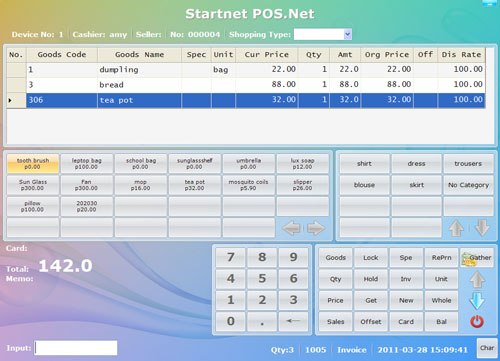
Task: Select the dress category
Action: 416,164
